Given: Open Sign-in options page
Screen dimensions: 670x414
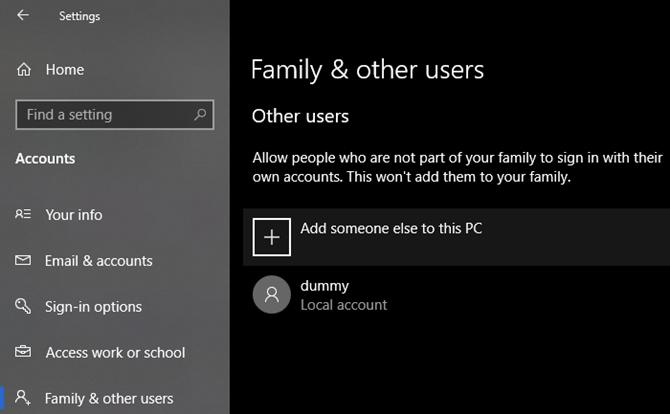Looking at the screenshot, I should tap(94, 307).
